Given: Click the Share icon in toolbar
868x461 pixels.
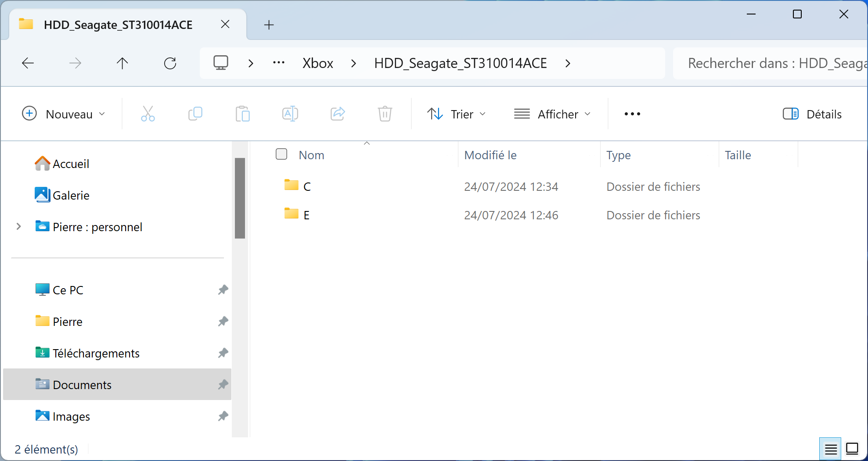Looking at the screenshot, I should (x=338, y=114).
